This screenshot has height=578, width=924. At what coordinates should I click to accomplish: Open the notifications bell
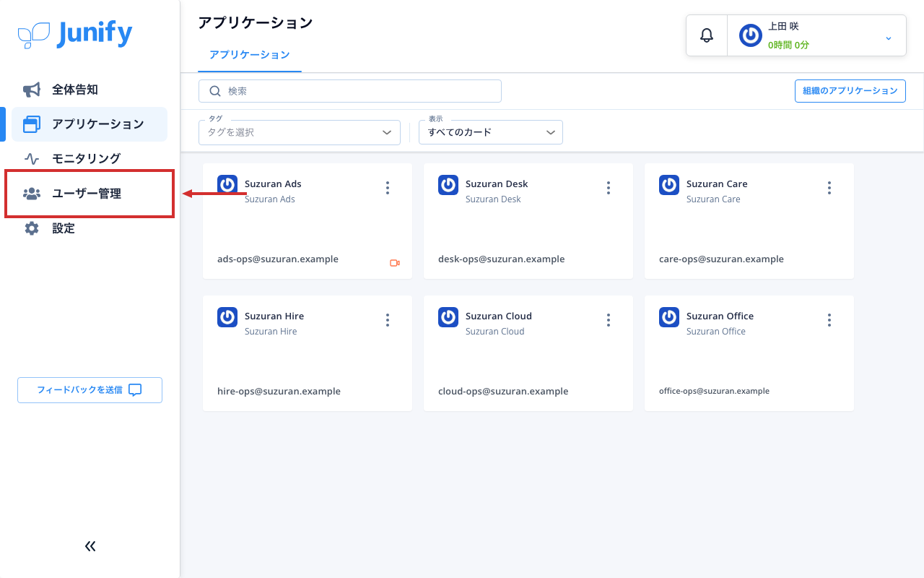click(x=707, y=35)
